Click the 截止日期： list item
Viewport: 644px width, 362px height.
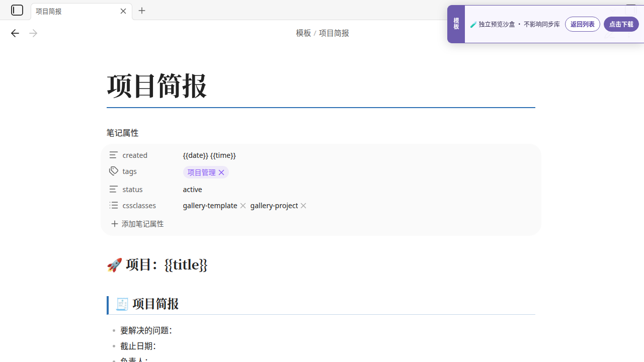click(x=138, y=346)
